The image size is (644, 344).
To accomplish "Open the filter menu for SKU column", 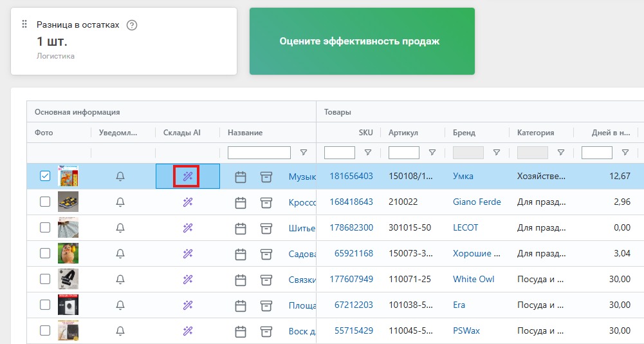I will click(368, 153).
